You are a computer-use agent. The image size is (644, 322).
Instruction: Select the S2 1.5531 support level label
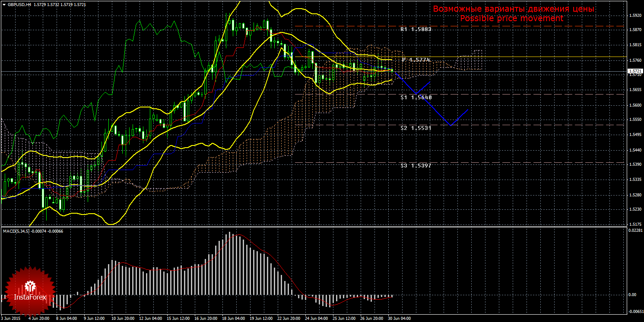pyautogui.click(x=416, y=128)
